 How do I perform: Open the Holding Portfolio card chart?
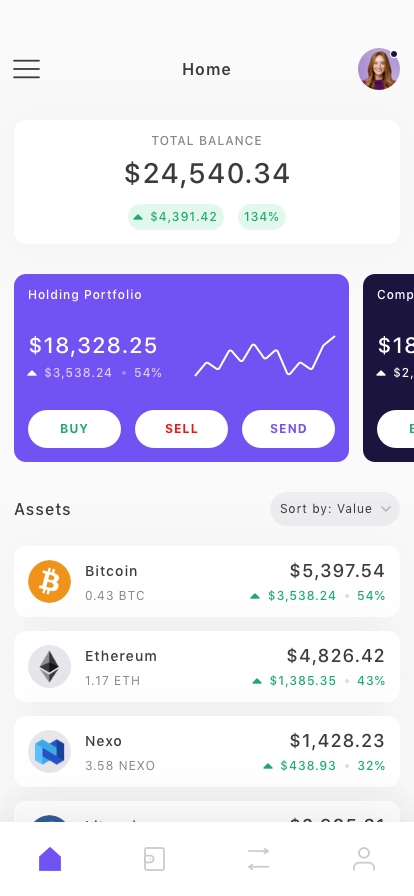point(265,355)
